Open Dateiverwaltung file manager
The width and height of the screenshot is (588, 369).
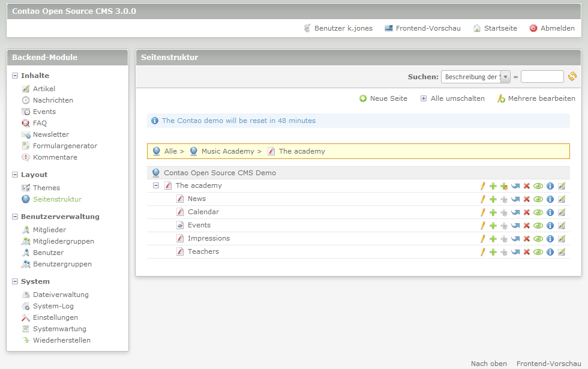tap(61, 295)
